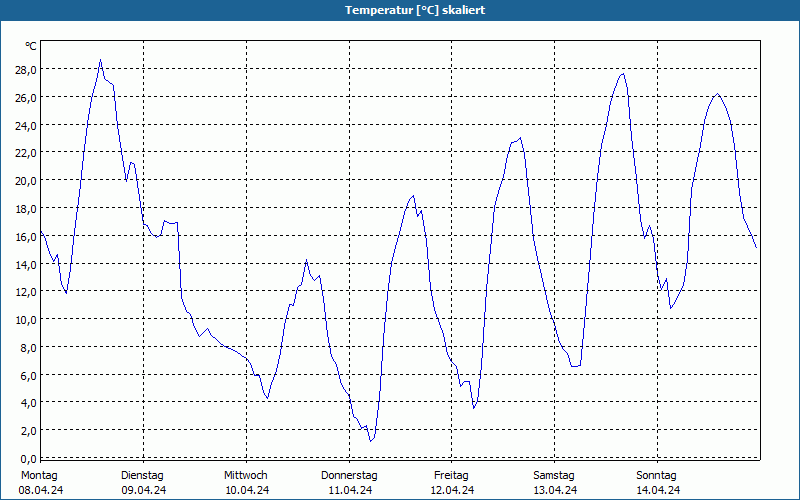Viewport: 800px width, 500px height.
Task: Click the 10.04.24 date label
Action: coord(247,490)
